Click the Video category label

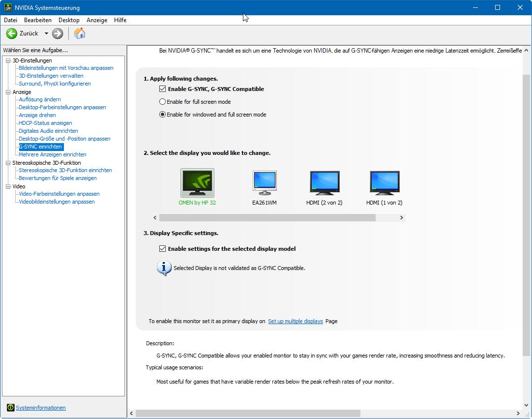[19, 186]
